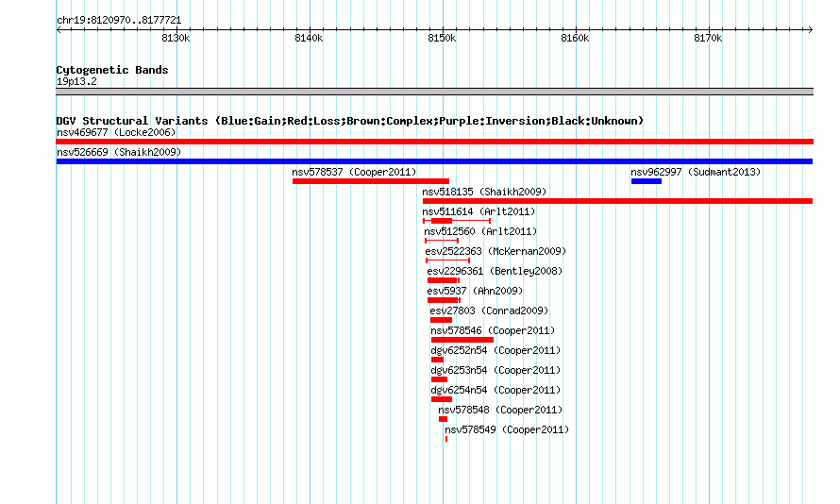
Task: Click the 8130k ruler tick label
Action: (176, 38)
